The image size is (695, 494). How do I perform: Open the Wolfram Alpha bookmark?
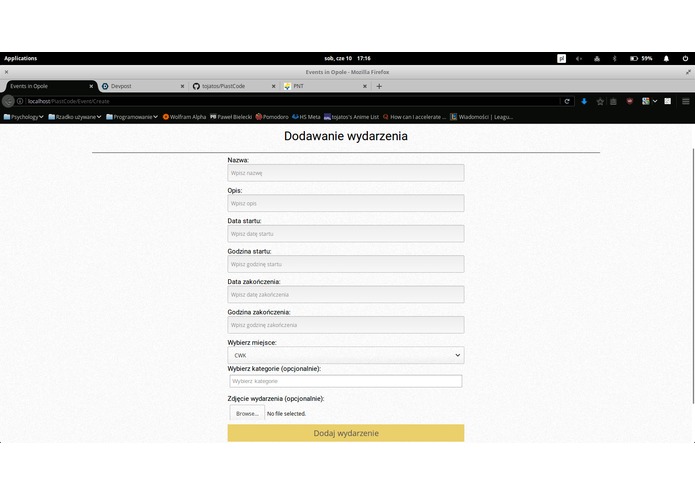coord(184,117)
